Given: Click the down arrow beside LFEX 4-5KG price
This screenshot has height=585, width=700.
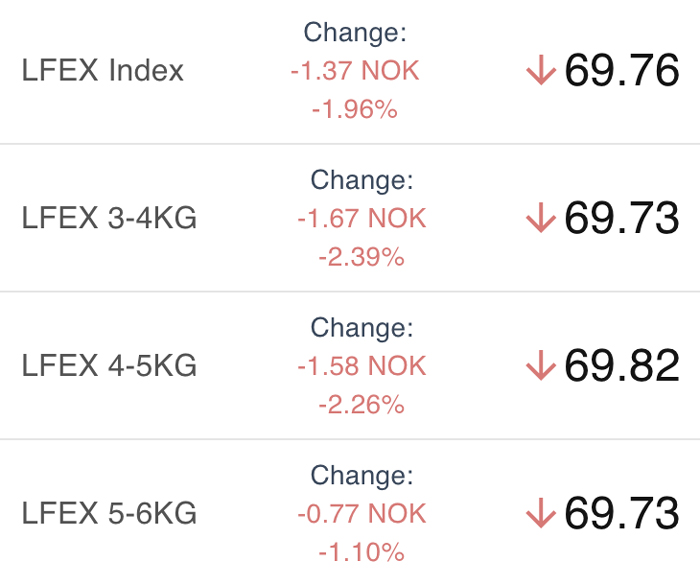Looking at the screenshot, I should (x=540, y=366).
